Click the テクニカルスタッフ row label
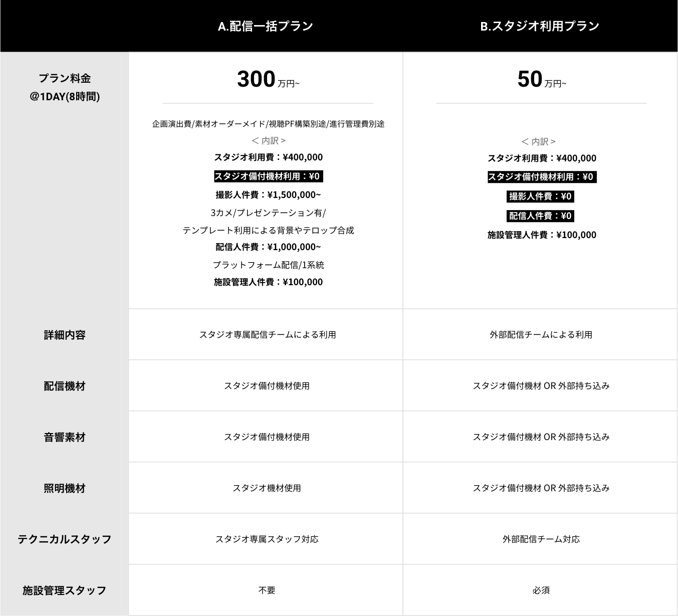The width and height of the screenshot is (678, 616). click(x=65, y=539)
